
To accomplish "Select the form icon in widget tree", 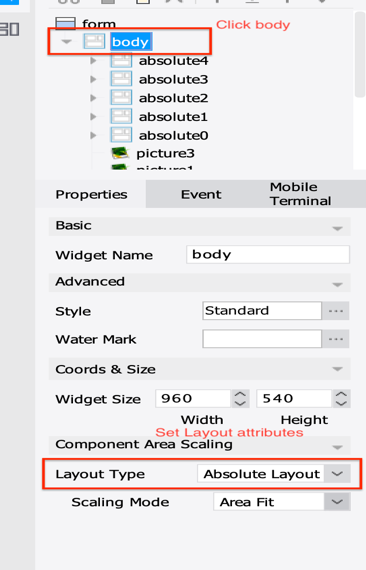I will pyautogui.click(x=65, y=24).
